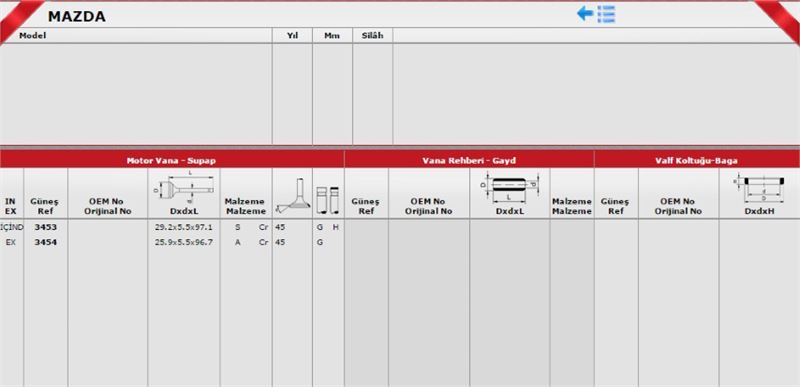The width and height of the screenshot is (800, 387).
Task: Click the valve seat angle diagram icon
Action: coord(292,196)
